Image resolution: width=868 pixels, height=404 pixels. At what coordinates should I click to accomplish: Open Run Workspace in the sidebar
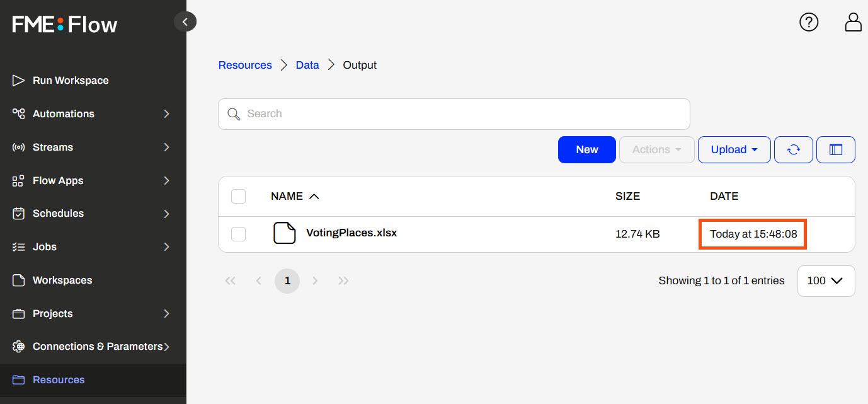[70, 81]
